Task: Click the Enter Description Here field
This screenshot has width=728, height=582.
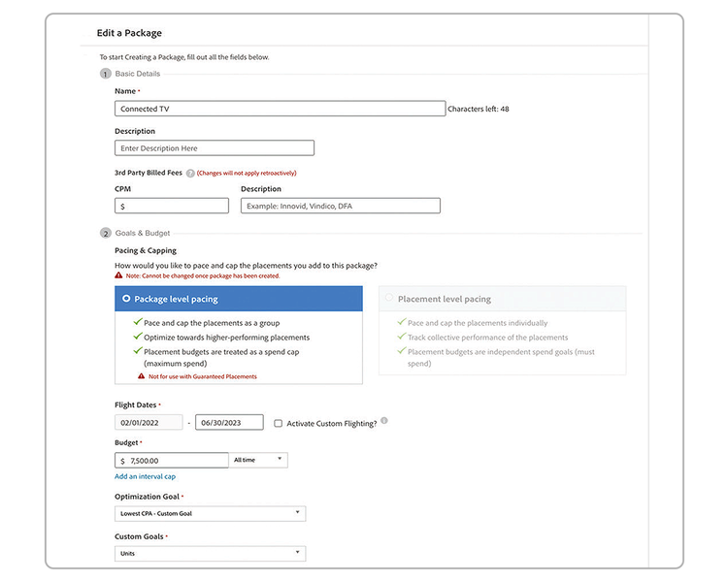Action: pos(215,148)
